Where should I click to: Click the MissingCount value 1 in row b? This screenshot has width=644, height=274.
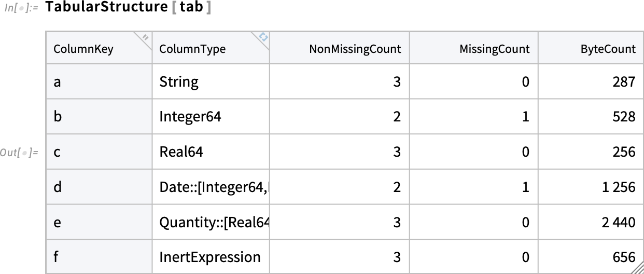(526, 117)
